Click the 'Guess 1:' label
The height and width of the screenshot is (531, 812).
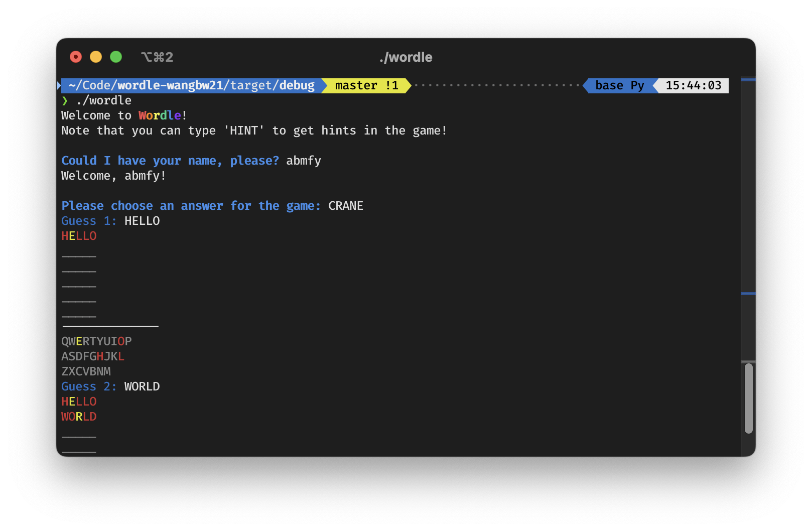point(89,221)
